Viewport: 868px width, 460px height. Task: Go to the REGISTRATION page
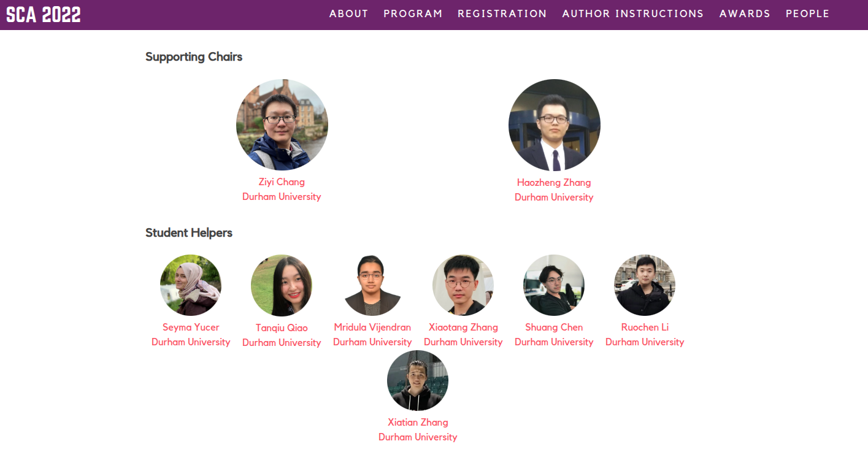tap(502, 13)
